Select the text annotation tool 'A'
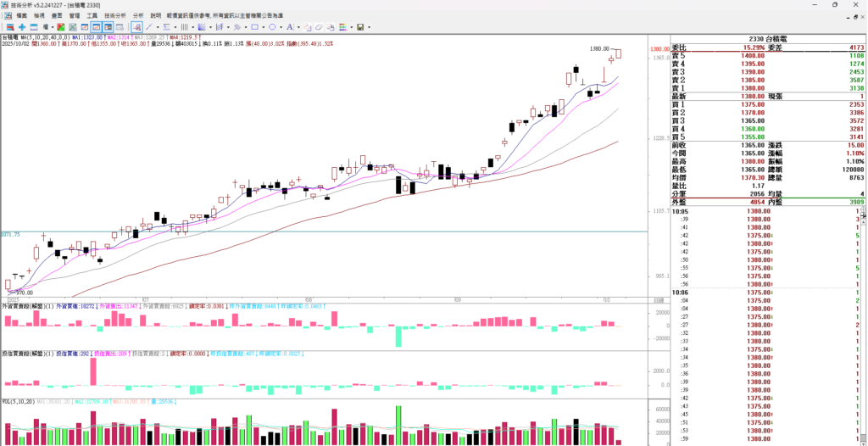Screen dimensions: 868x446 click(x=289, y=27)
